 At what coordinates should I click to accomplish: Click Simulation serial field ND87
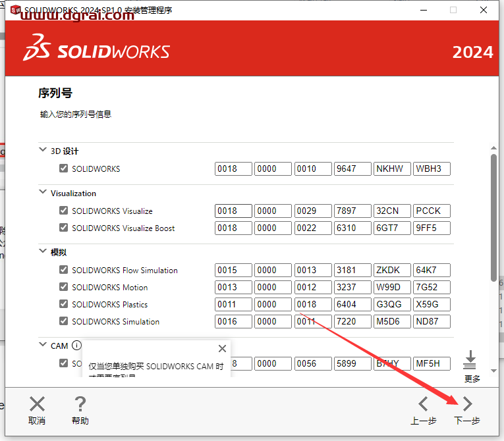432,321
